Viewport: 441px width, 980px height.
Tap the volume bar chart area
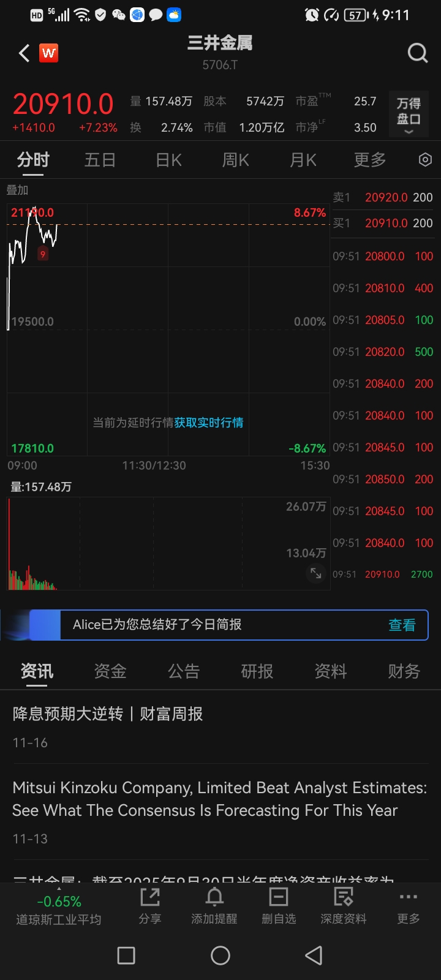[x=168, y=544]
